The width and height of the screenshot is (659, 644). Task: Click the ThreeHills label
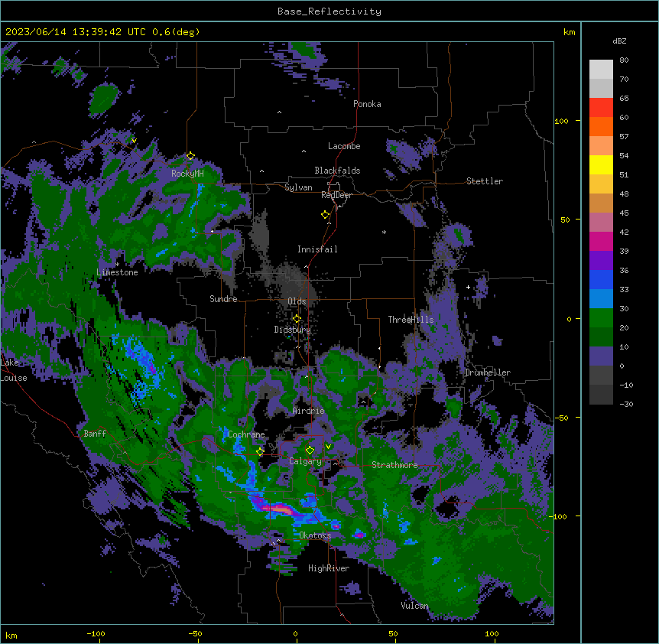pyautogui.click(x=411, y=320)
